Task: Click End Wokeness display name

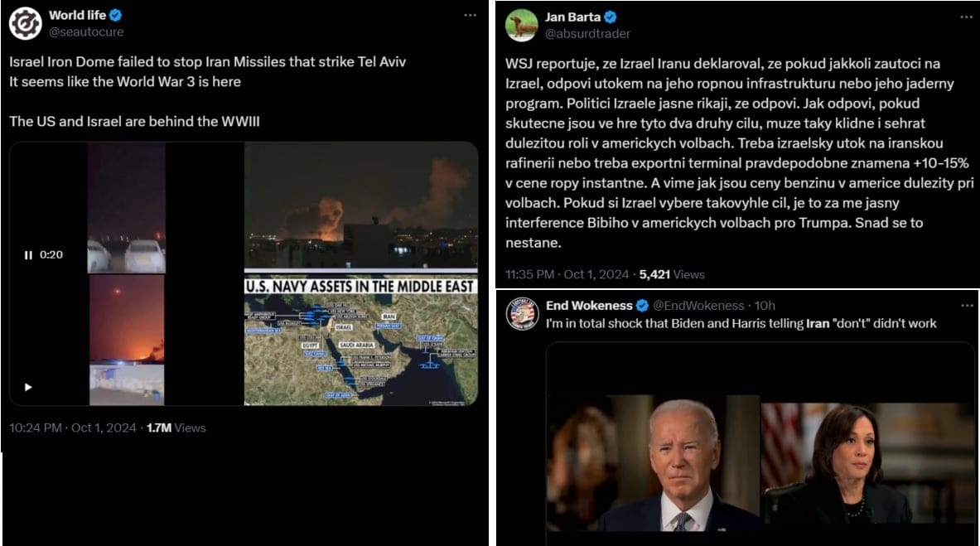Action: click(589, 306)
